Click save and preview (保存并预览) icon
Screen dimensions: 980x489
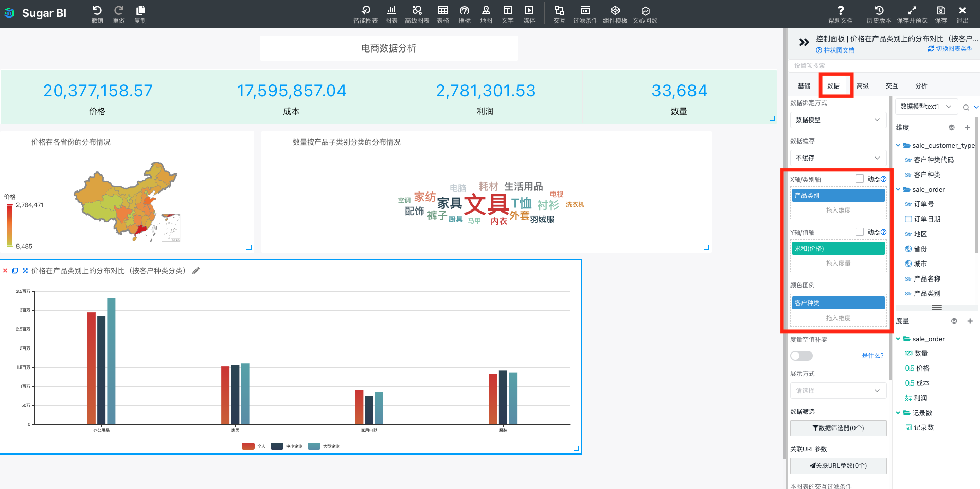click(912, 10)
